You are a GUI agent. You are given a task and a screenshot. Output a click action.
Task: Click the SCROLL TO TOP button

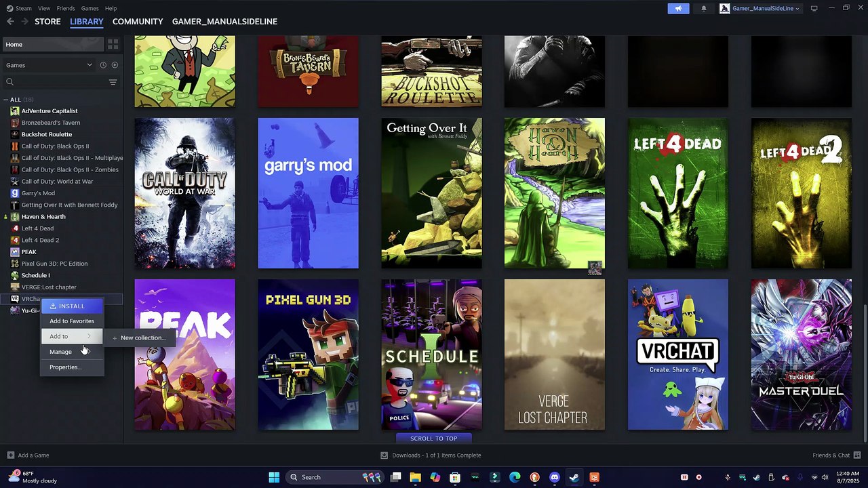pyautogui.click(x=434, y=439)
